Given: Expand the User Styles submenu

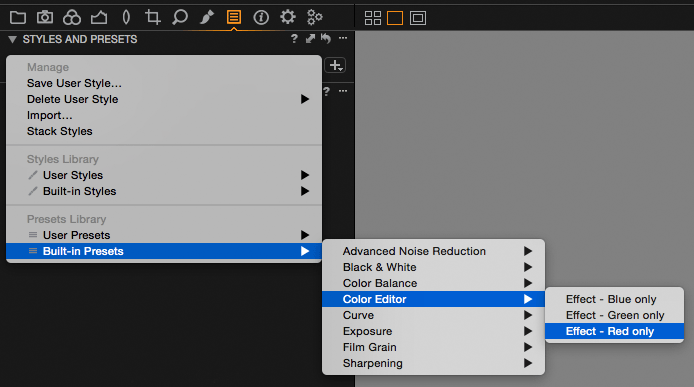Looking at the screenshot, I should [164, 175].
